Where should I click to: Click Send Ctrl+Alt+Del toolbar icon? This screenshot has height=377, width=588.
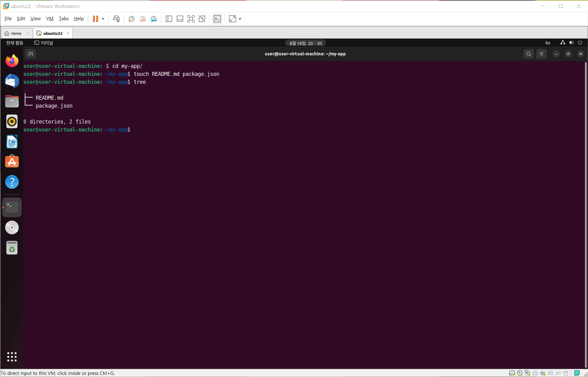click(116, 19)
